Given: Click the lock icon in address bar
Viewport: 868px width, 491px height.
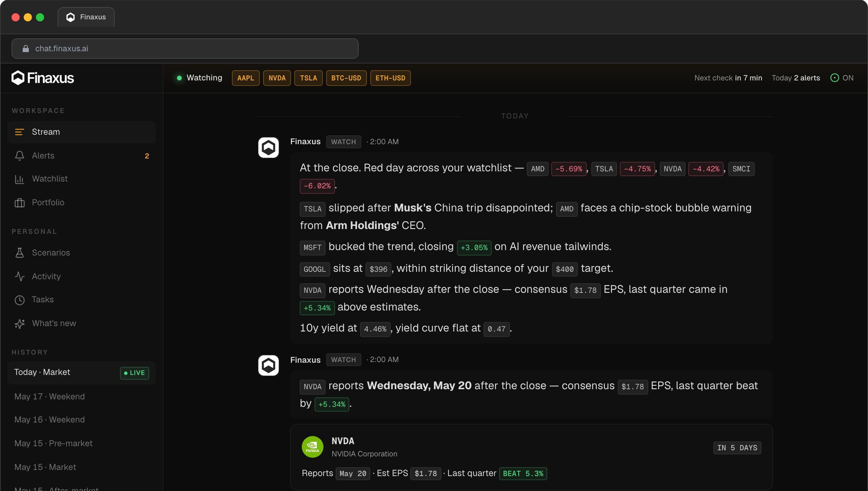Looking at the screenshot, I should pyautogui.click(x=25, y=49).
